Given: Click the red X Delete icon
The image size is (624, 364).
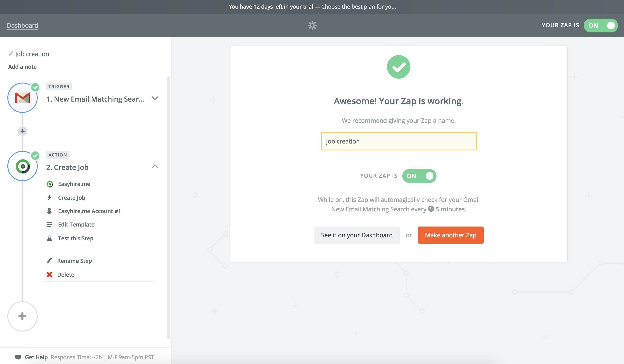Looking at the screenshot, I should click(50, 275).
